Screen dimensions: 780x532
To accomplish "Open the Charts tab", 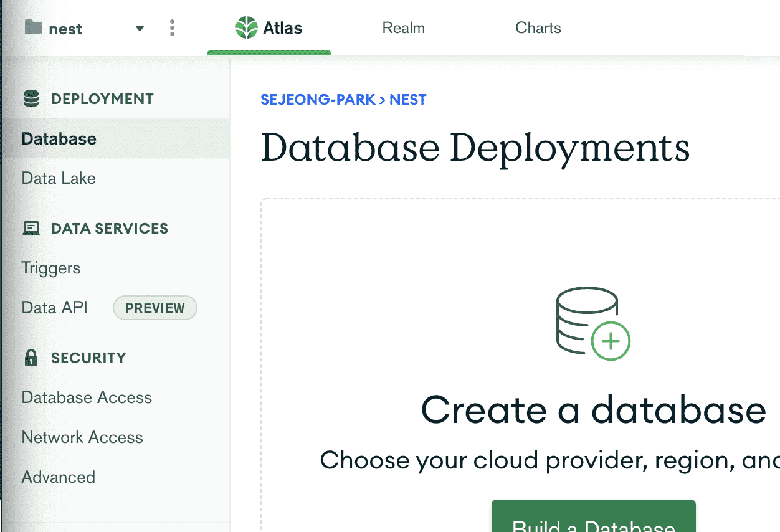I will click(538, 28).
